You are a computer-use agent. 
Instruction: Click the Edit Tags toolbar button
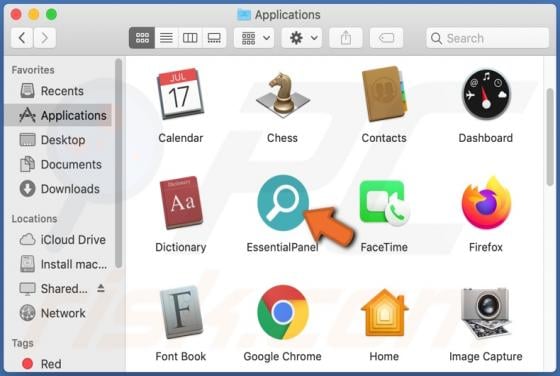(386, 37)
